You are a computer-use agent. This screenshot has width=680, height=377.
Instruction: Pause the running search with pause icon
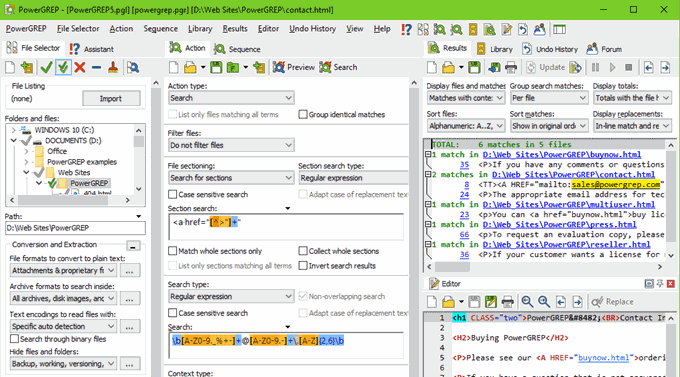tap(595, 67)
